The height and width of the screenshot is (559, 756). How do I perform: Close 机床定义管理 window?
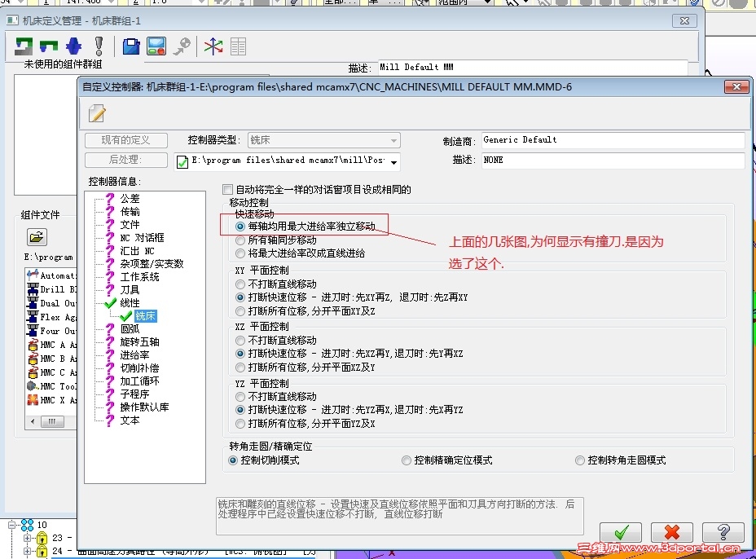pos(684,20)
